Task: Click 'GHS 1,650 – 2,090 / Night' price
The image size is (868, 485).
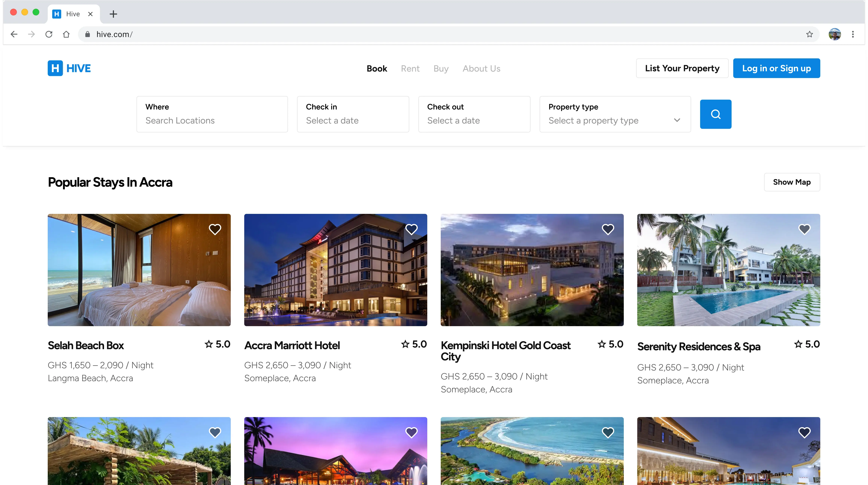Action: (x=100, y=365)
